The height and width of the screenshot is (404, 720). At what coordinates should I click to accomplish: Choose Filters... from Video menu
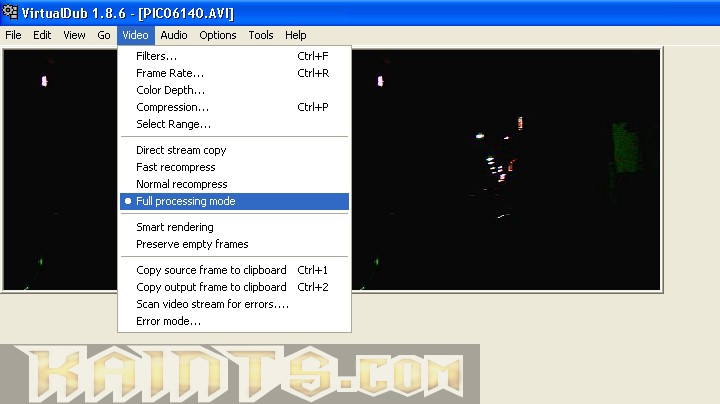point(234,56)
